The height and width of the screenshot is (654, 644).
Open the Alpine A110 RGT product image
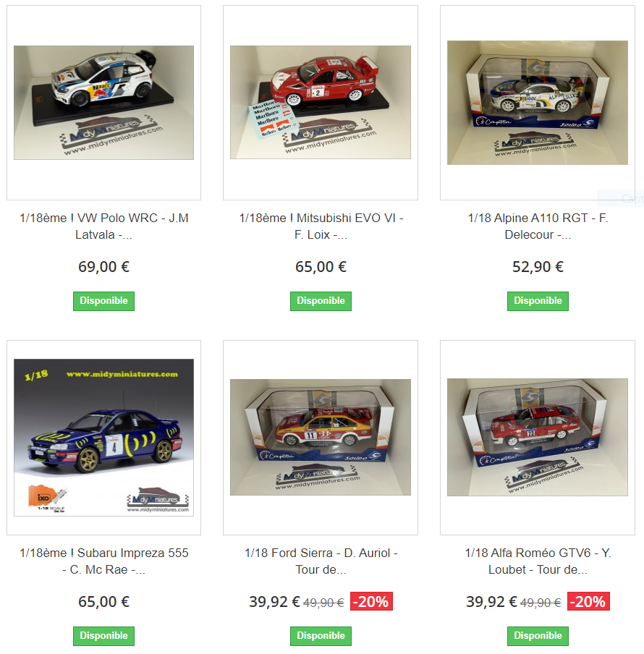tap(537, 103)
